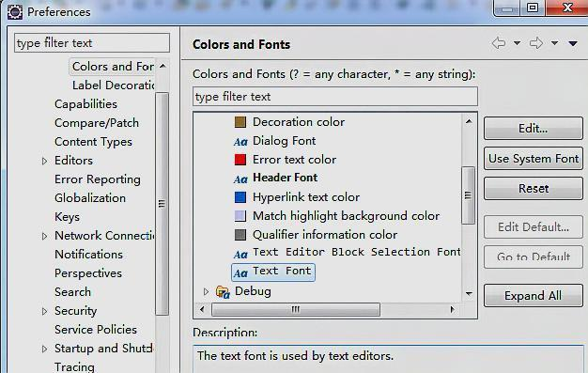588x373 pixels.
Task: Click the font list horizontal scrollbar thumb
Action: (296, 310)
